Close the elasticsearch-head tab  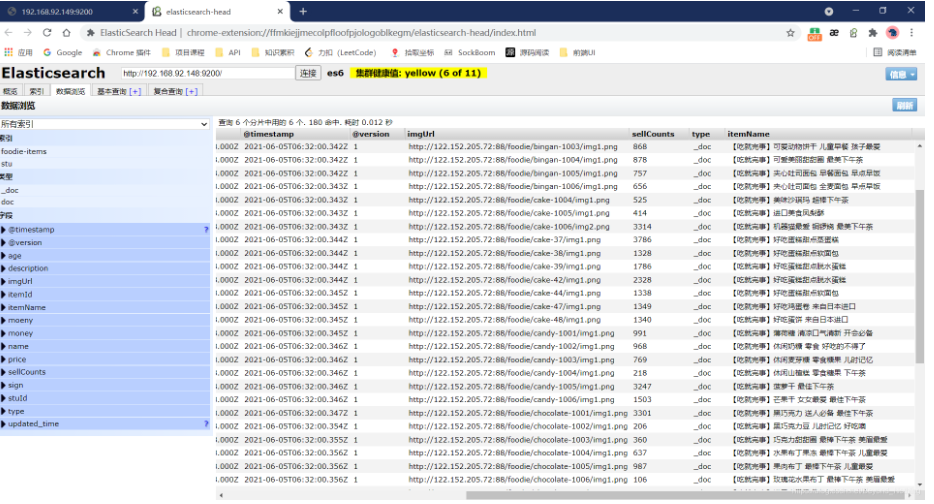coord(280,11)
